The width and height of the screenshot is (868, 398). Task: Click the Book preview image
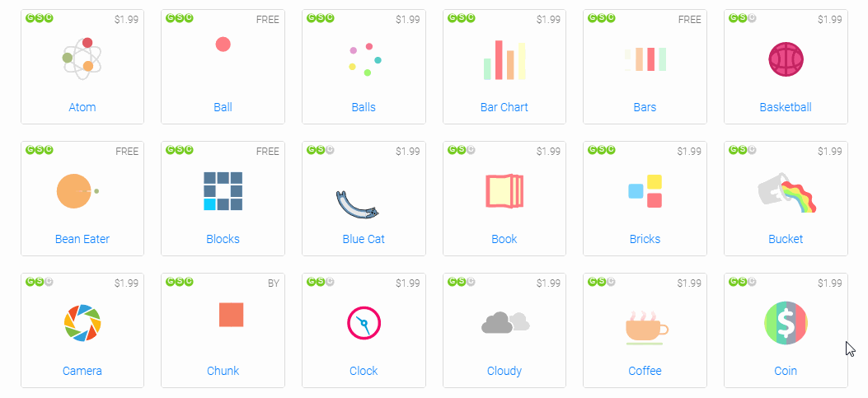coord(504,191)
